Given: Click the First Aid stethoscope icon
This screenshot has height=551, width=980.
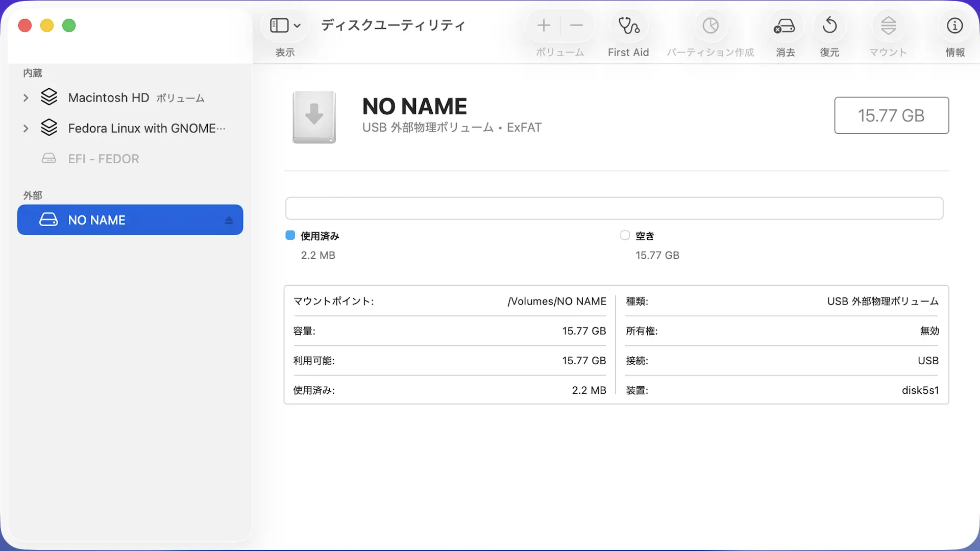Looking at the screenshot, I should (x=628, y=26).
